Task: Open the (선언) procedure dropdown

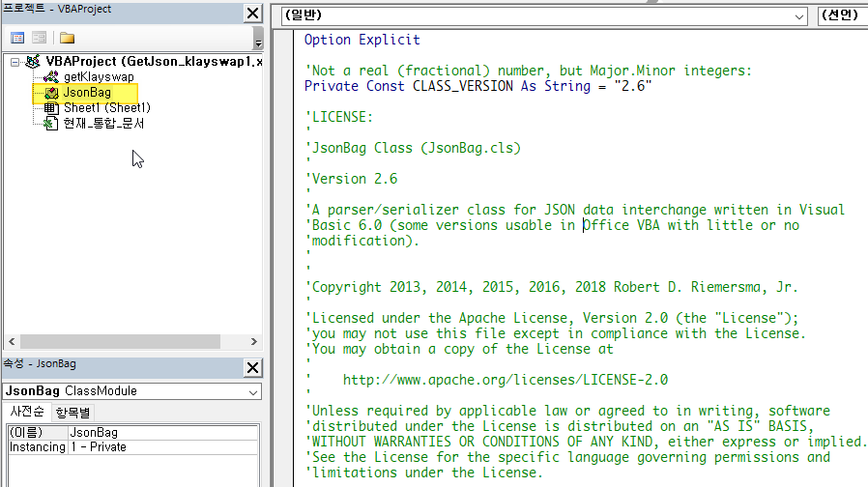Action: 843,16
